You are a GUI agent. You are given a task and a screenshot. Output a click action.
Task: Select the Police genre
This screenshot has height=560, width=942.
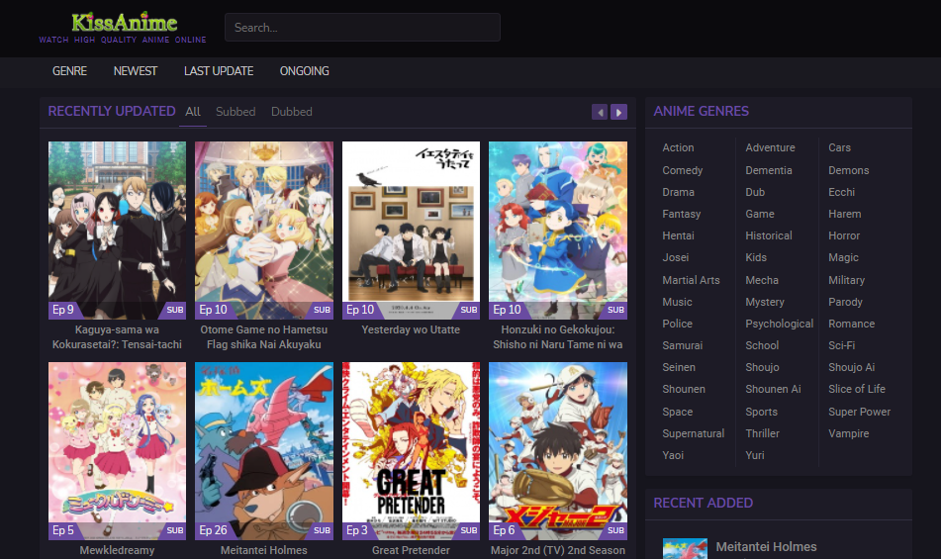click(677, 324)
